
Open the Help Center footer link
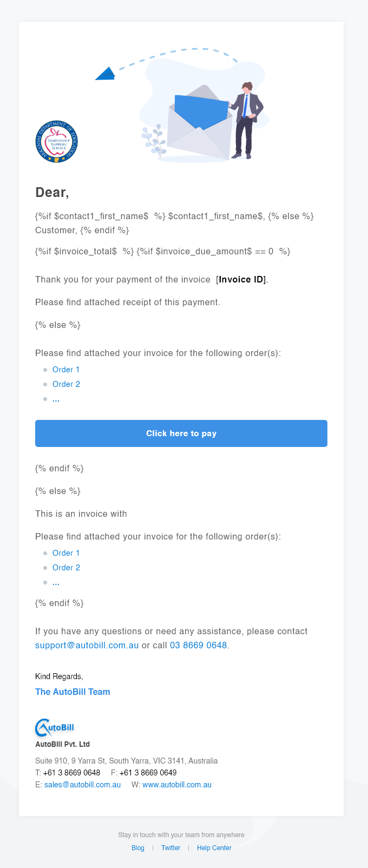(x=214, y=848)
